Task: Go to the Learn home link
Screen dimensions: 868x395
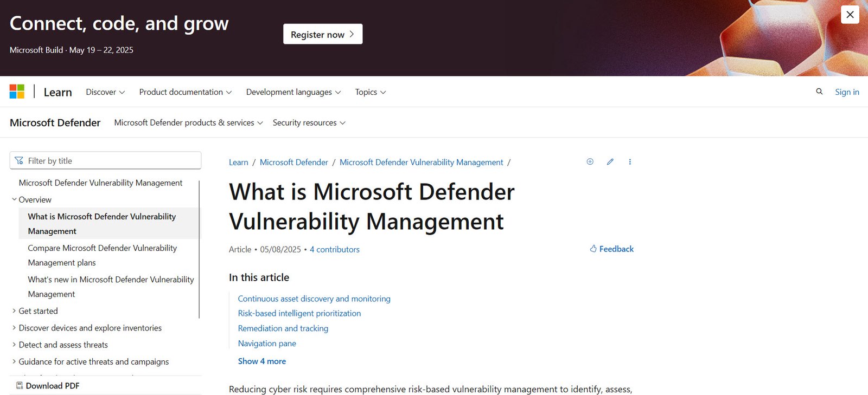Action: pos(58,92)
